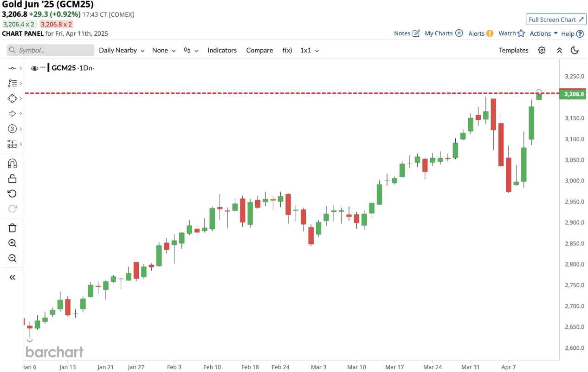
Task: Open the Indicators menu
Action: 222,50
